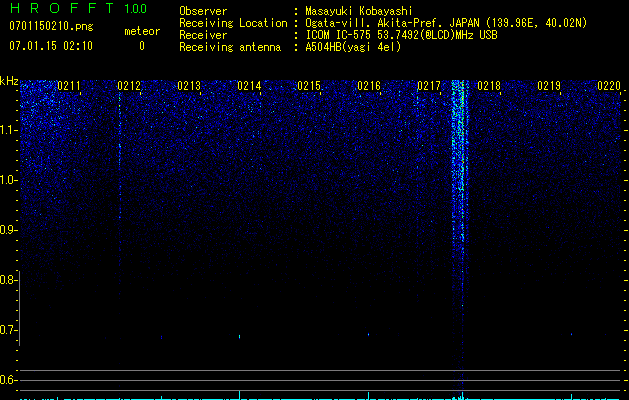The image size is (629, 400).
Task: Click the 0.8 kHz frequency label
Action: point(8,280)
